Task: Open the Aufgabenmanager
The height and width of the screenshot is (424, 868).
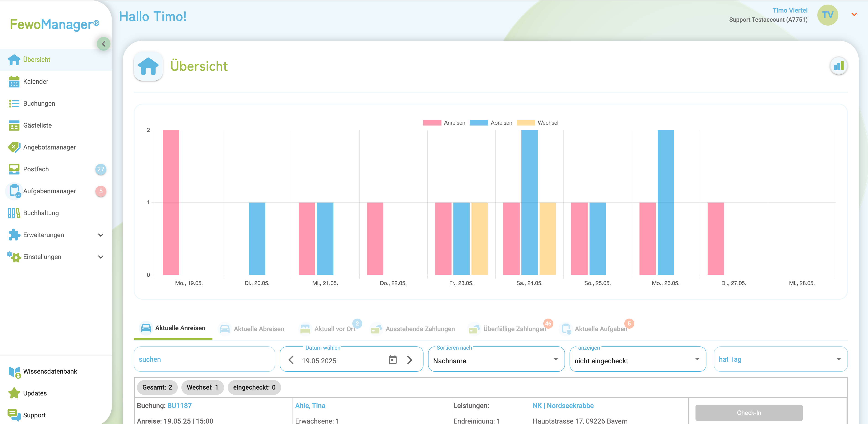Action: point(50,191)
